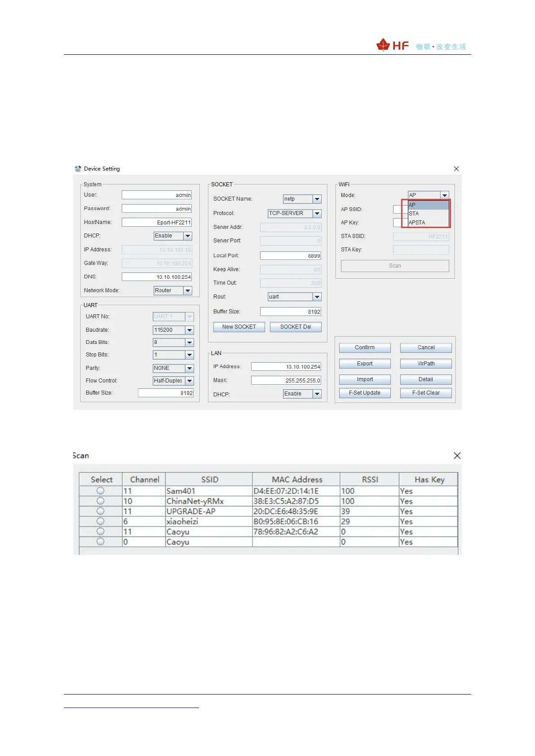Collapse the WiFi Mode dropdown arrow

tap(445, 195)
